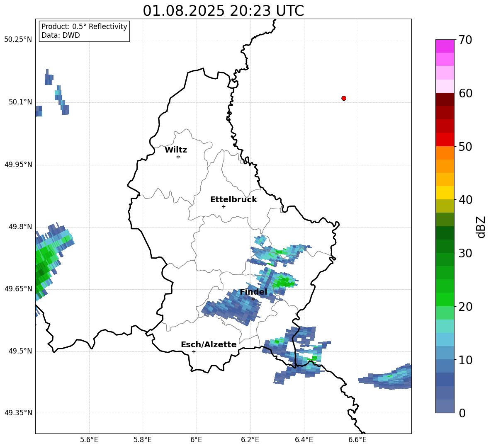Click the "Product: 0.5° Reflectivity" text
The height and width of the screenshot is (448, 491).
point(84,26)
